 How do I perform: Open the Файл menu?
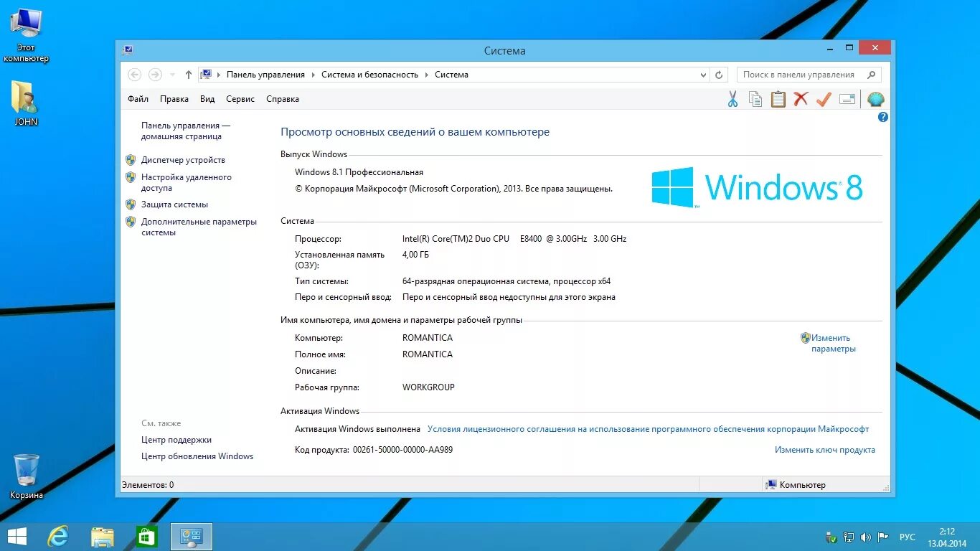(138, 99)
